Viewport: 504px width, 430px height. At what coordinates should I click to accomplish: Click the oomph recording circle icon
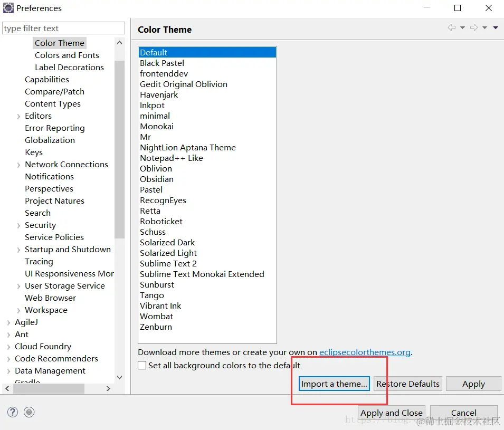pos(29,412)
